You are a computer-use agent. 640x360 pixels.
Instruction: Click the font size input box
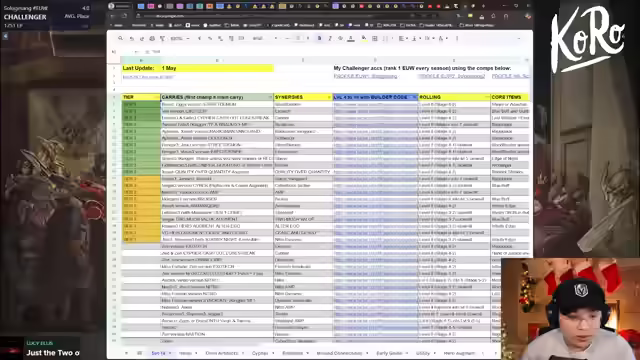298,38
